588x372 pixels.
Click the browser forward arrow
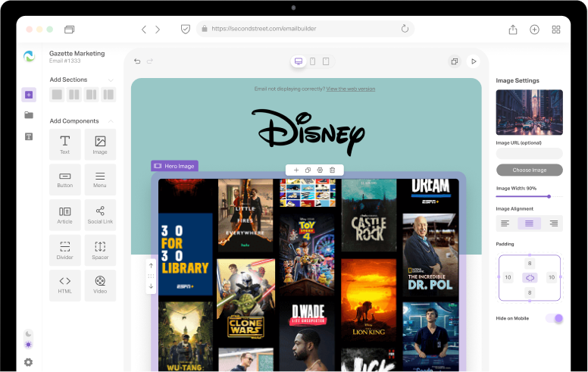[158, 30]
